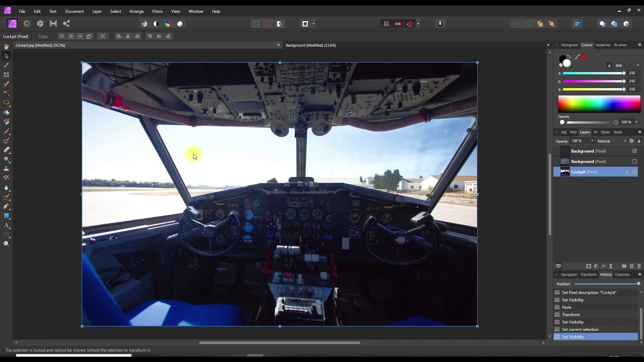The image size is (644, 362).
Task: Open the quick mask dropdown arrow
Action: click(x=313, y=24)
